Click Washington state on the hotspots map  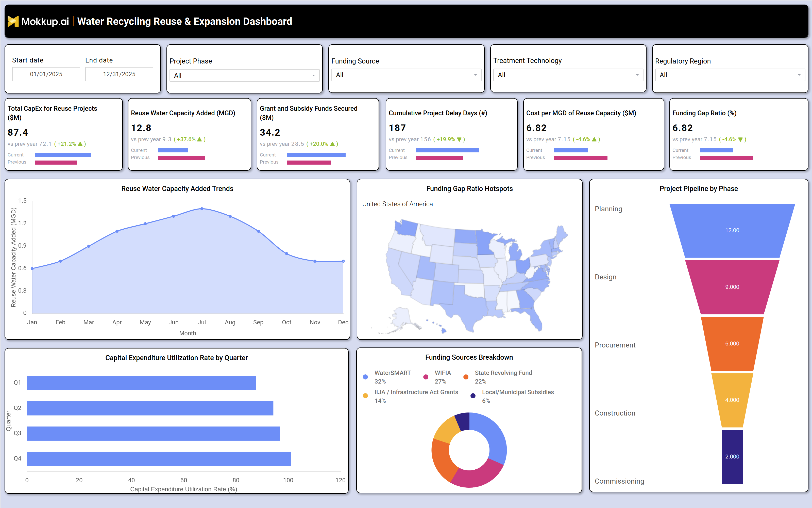tap(406, 228)
